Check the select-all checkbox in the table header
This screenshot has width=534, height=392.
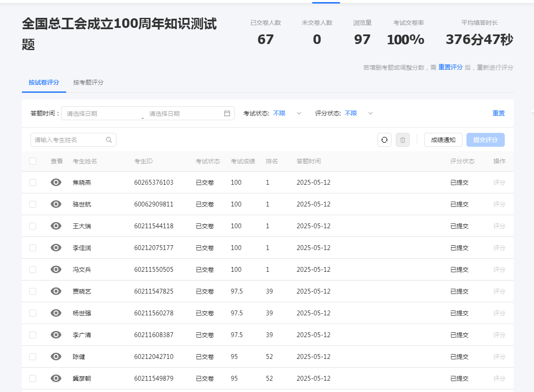coord(33,161)
